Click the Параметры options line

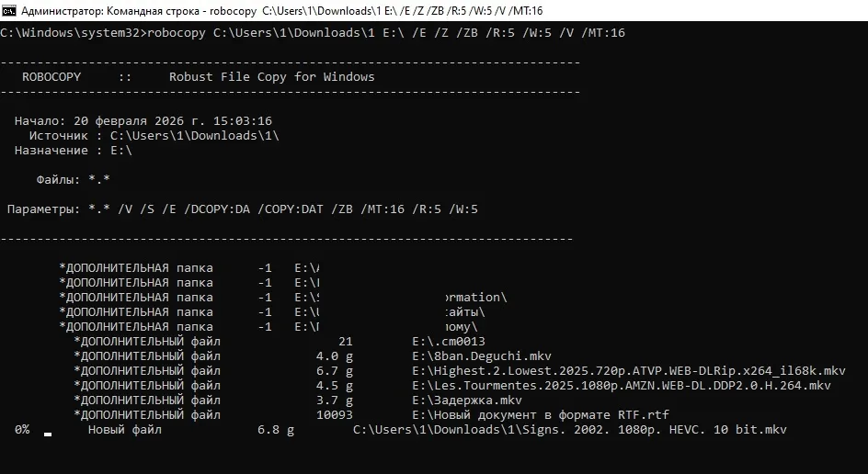[x=243, y=209]
